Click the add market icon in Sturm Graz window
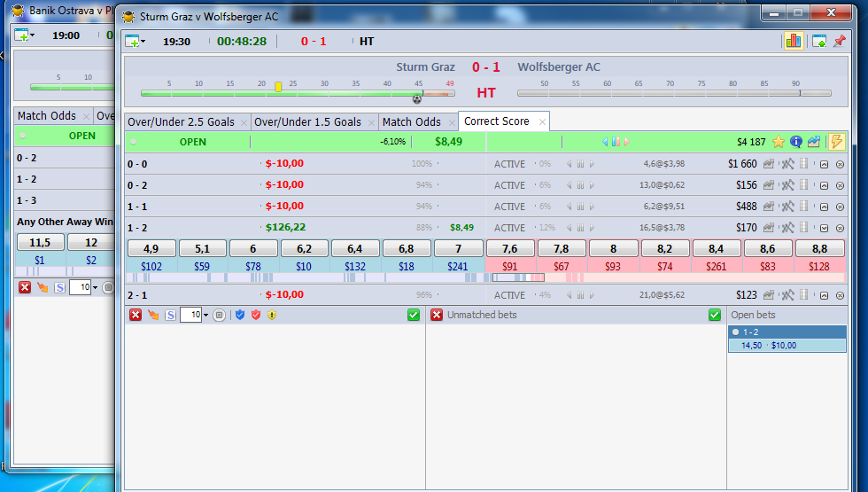This screenshot has width=868, height=492. coord(132,42)
